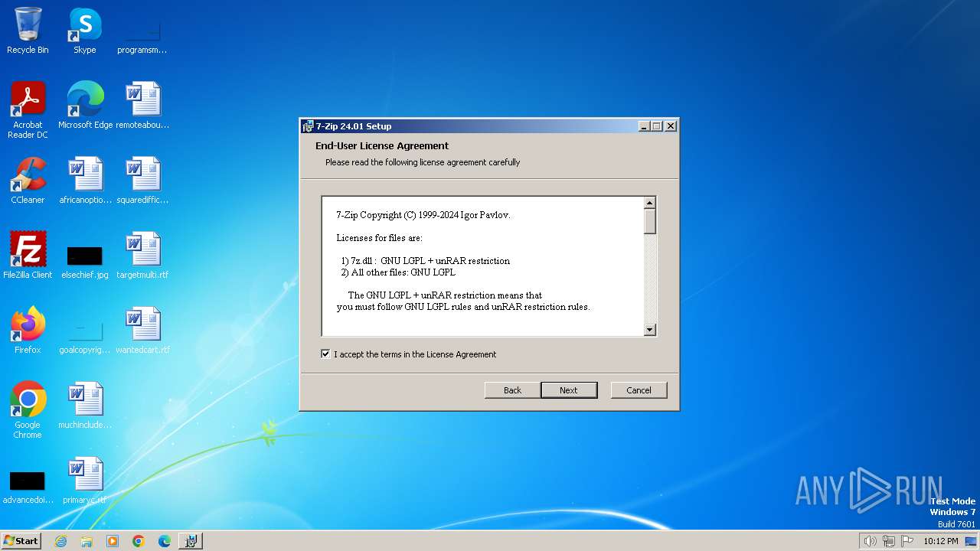Select the muchinclude... Word document

pyautogui.click(x=85, y=406)
